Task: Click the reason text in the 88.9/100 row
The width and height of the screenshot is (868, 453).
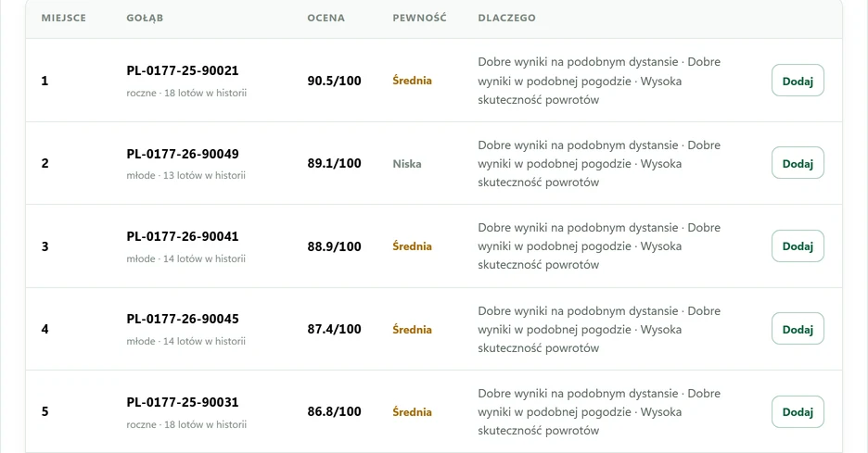Action: point(599,246)
